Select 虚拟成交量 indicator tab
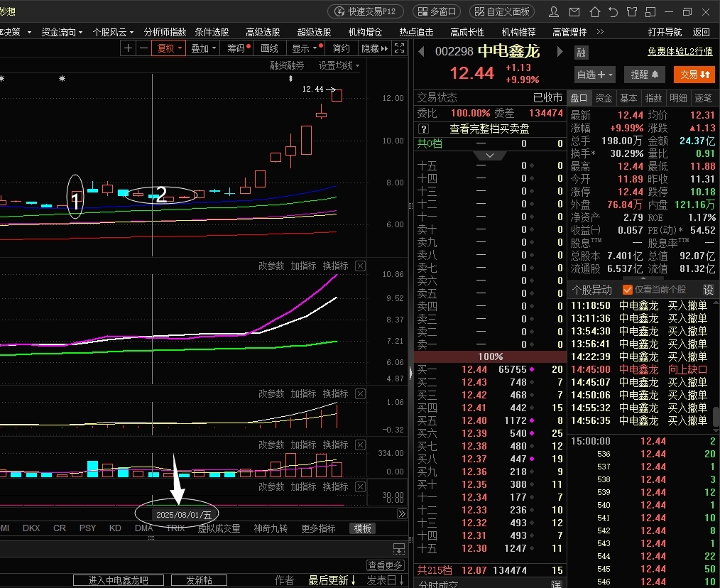720x588 pixels. pyautogui.click(x=219, y=528)
